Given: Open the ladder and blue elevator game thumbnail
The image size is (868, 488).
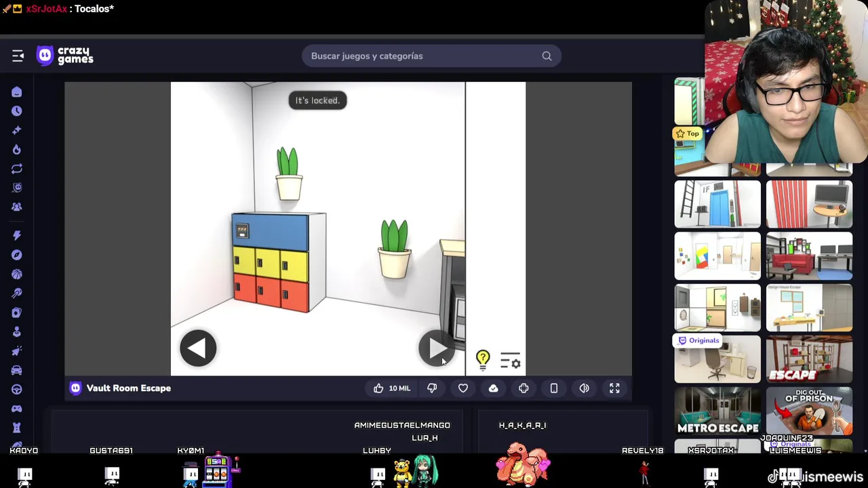Looking at the screenshot, I should (717, 204).
